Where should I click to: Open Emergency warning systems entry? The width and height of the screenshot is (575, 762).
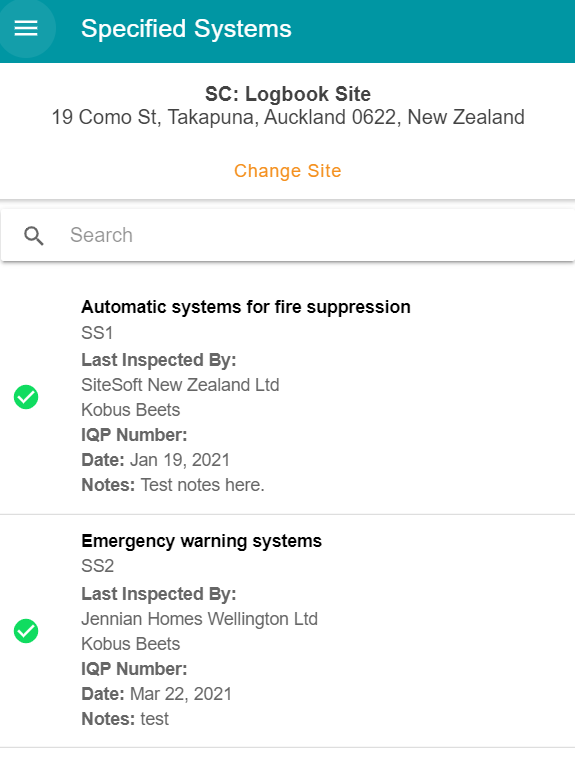202,541
